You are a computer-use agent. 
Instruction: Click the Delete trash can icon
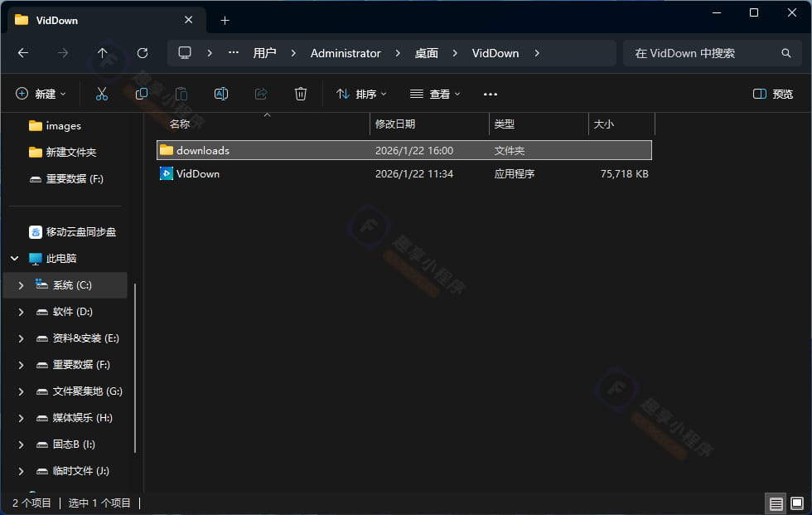(x=301, y=94)
